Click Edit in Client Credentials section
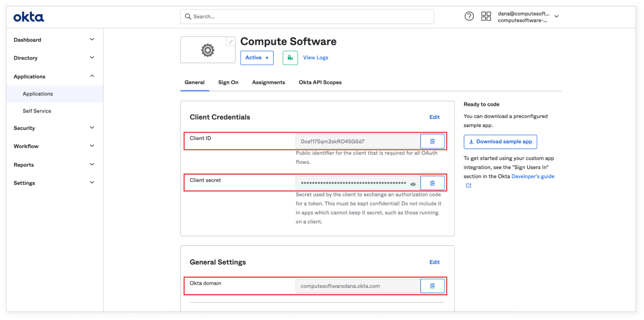 tap(434, 117)
